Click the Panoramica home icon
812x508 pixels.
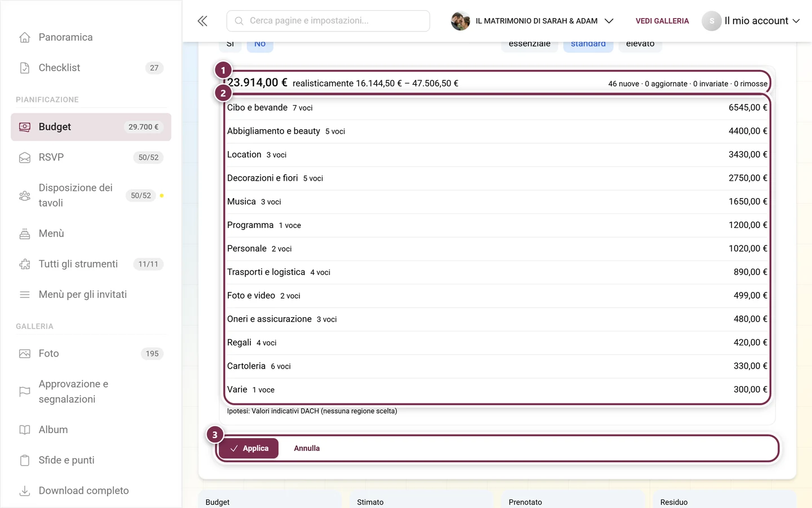point(25,37)
